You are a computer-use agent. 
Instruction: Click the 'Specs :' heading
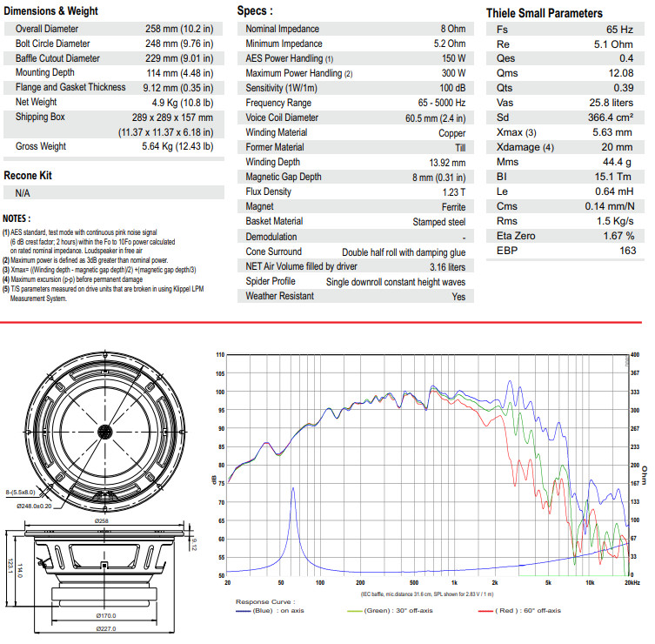tap(255, 10)
